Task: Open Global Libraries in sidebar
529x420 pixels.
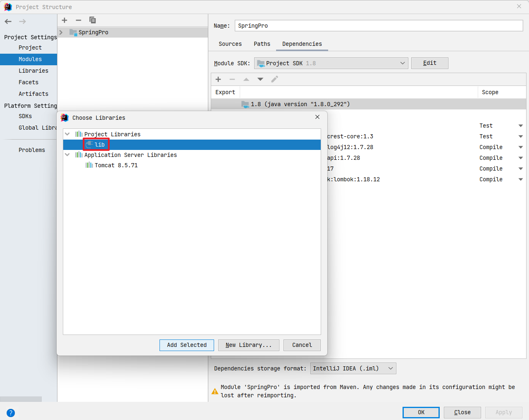Action: click(x=38, y=128)
